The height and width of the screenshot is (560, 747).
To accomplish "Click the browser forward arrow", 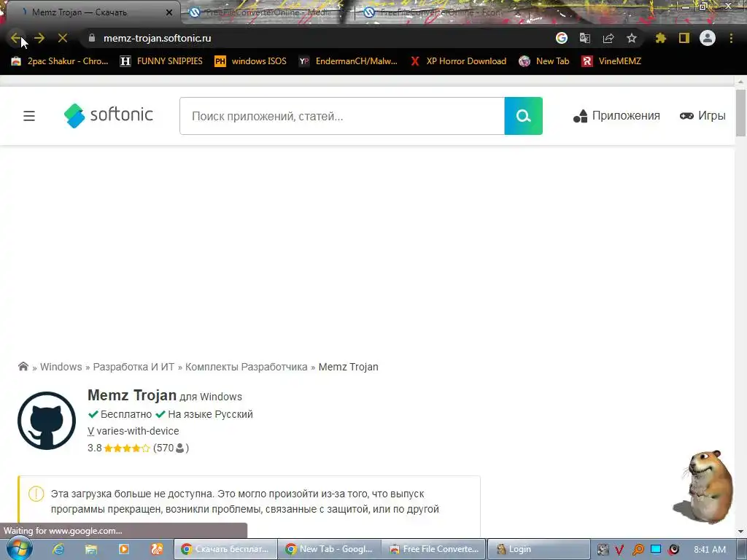I will [x=39, y=38].
